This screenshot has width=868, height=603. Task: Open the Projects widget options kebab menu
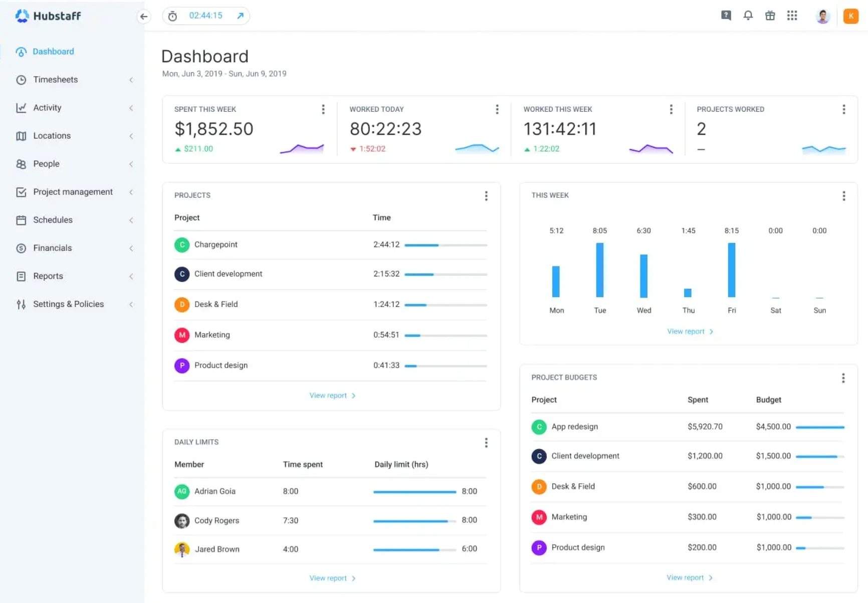[x=486, y=196]
